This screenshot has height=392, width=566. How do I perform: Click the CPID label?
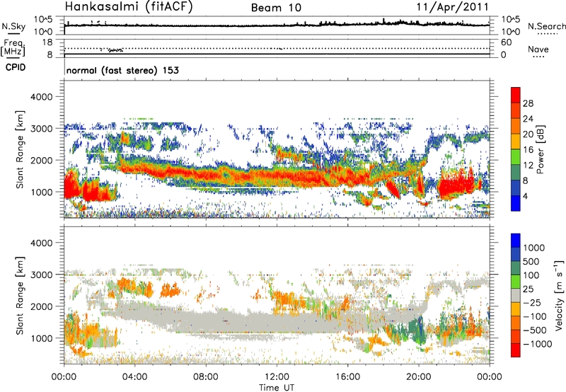(16, 67)
